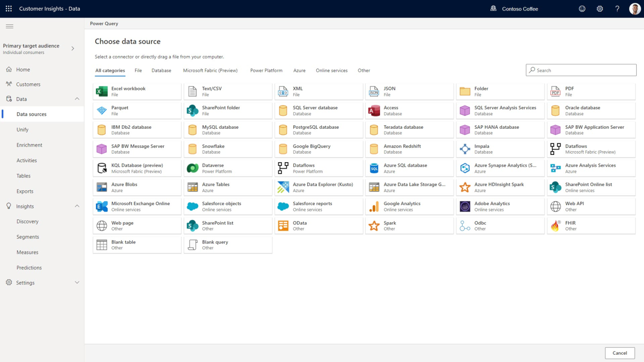Open the app launcher waffle icon
This screenshot has height=362, width=644.
tap(9, 9)
